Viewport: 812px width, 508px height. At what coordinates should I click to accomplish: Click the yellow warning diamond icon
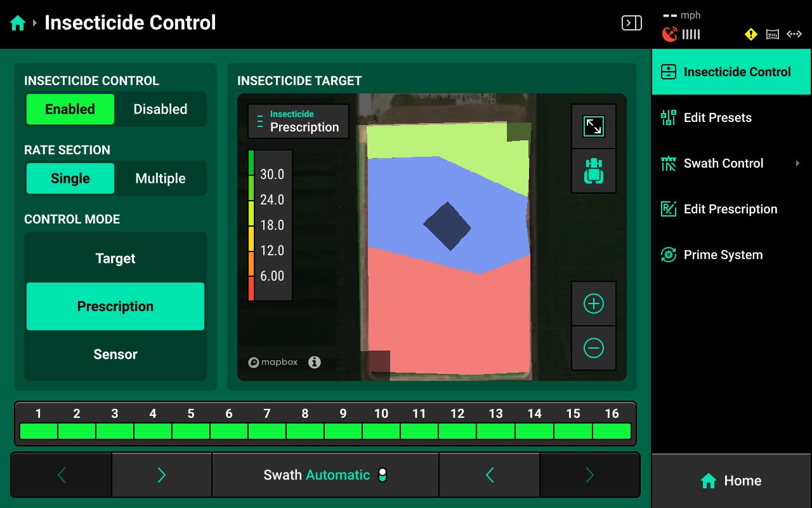point(751,34)
